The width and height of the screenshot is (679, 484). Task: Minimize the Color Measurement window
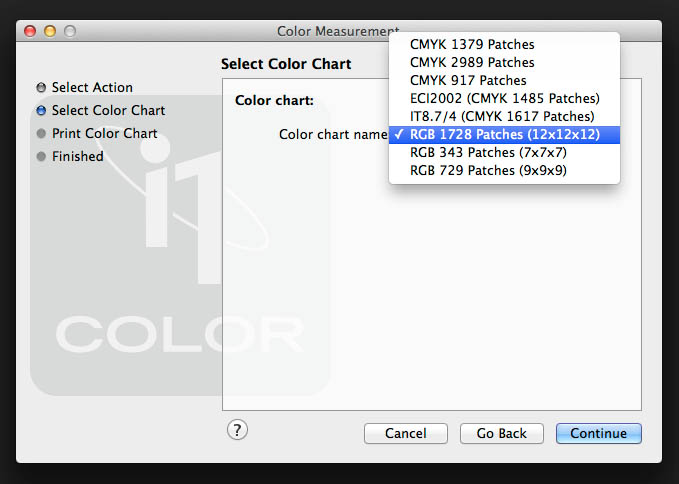50,32
